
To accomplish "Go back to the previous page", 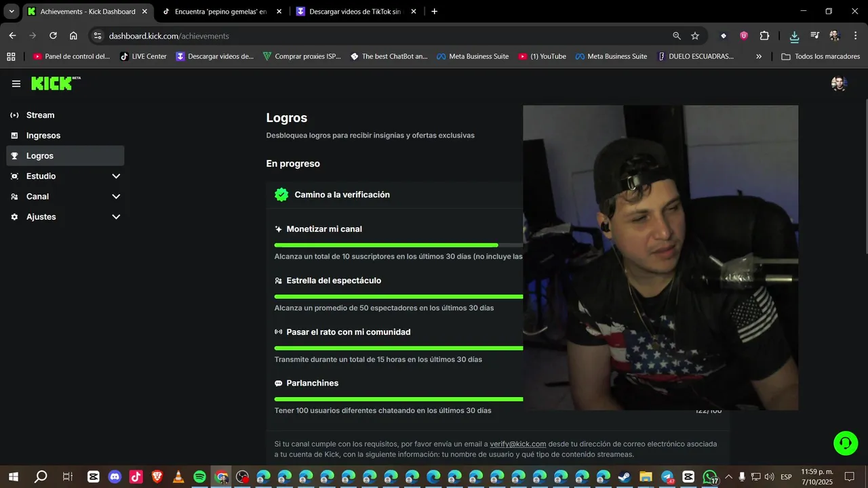I will coord(12,36).
